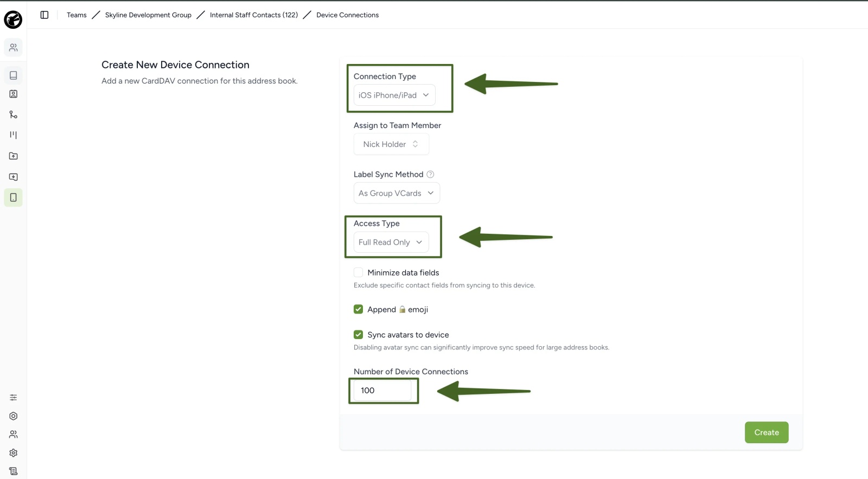
Task: Click the download box icon in sidebar
Action: click(x=14, y=177)
